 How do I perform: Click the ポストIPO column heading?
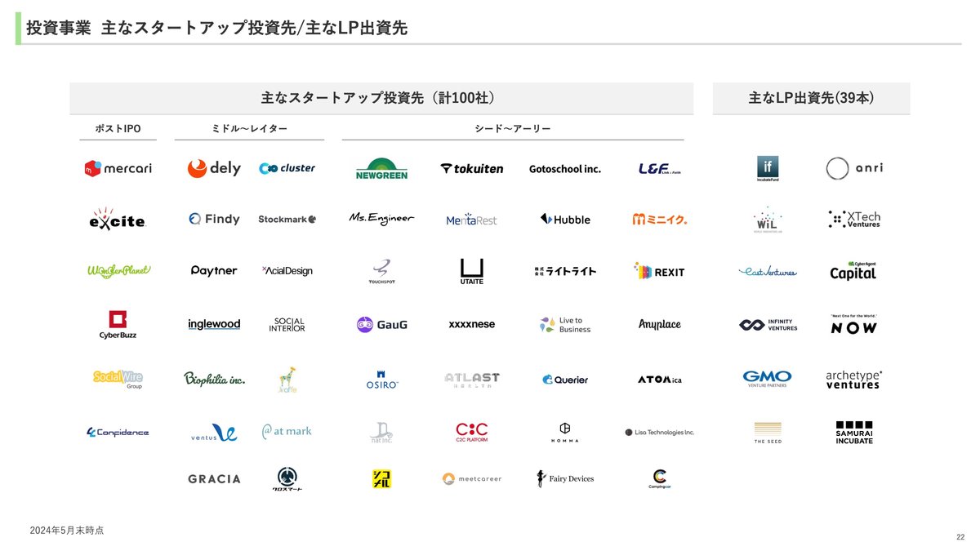coord(119,129)
